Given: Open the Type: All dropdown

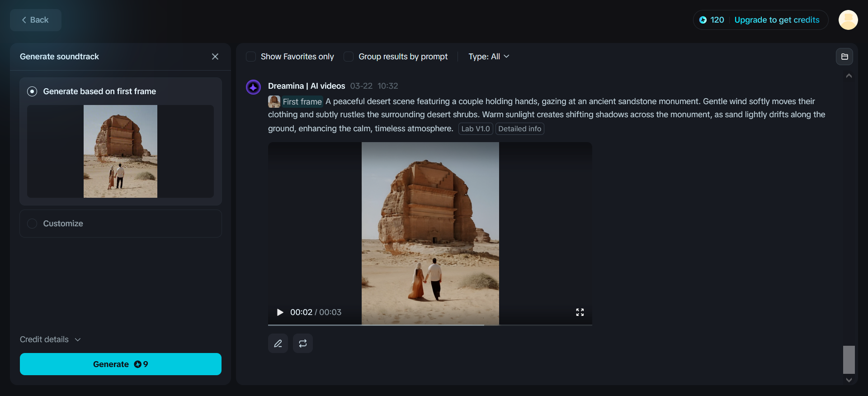Looking at the screenshot, I should pos(489,57).
